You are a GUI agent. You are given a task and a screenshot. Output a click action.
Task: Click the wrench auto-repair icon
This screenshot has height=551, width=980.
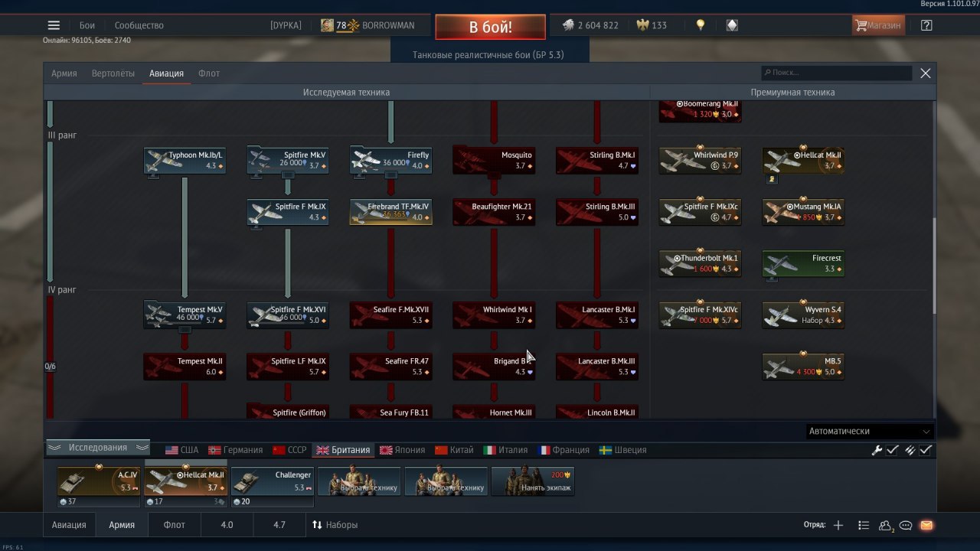(877, 450)
